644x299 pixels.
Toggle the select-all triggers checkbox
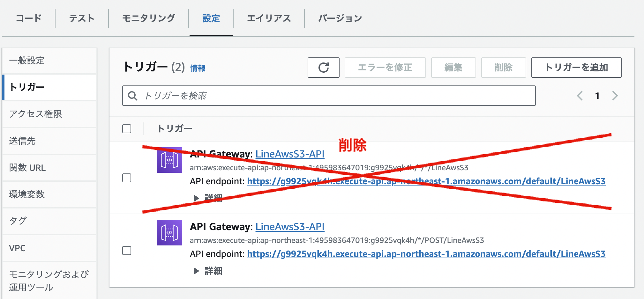[127, 128]
